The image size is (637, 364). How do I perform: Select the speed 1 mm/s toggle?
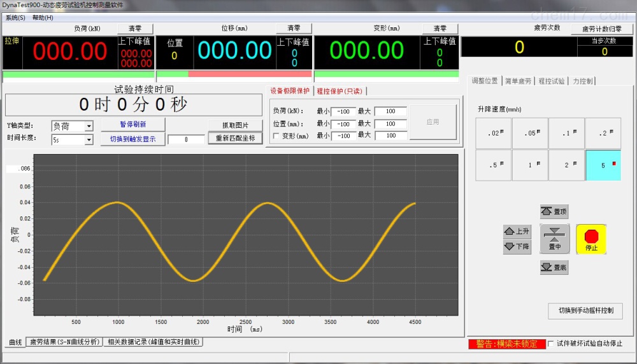pos(530,165)
